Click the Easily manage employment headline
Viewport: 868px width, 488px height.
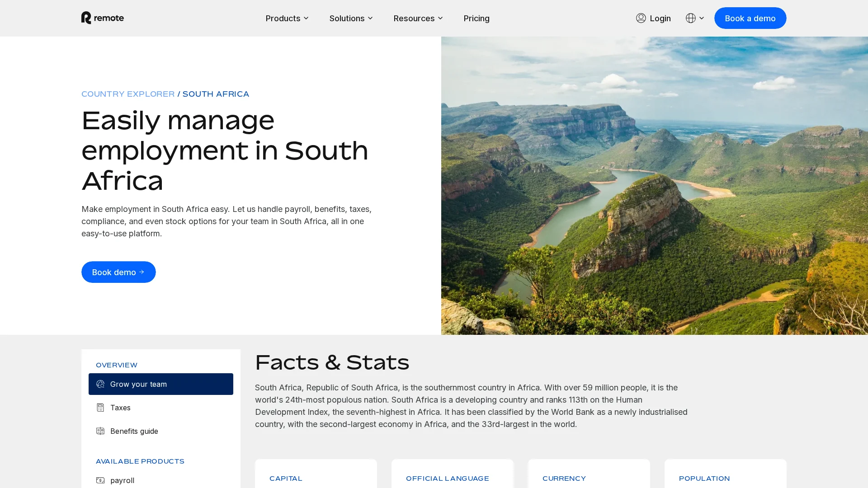[x=225, y=150]
